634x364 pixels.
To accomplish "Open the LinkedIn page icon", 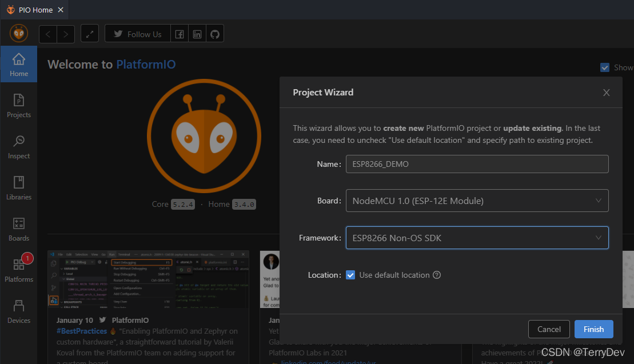I will [197, 34].
